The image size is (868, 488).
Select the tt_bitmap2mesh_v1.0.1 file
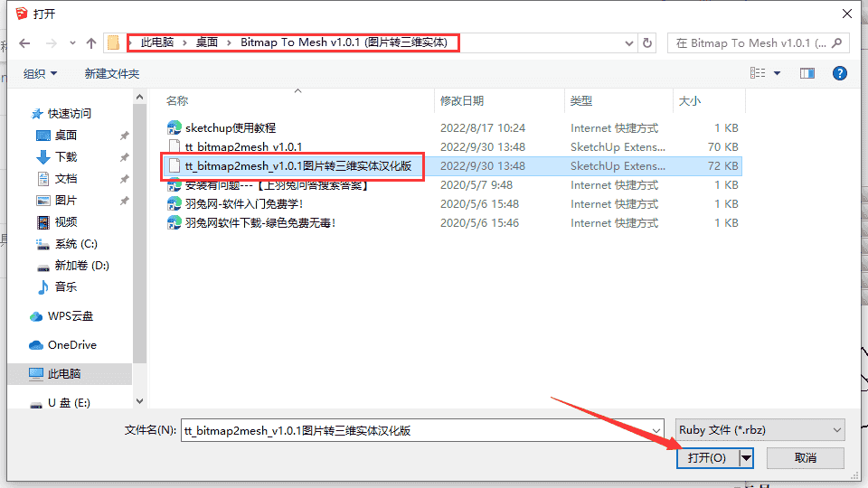[243, 147]
